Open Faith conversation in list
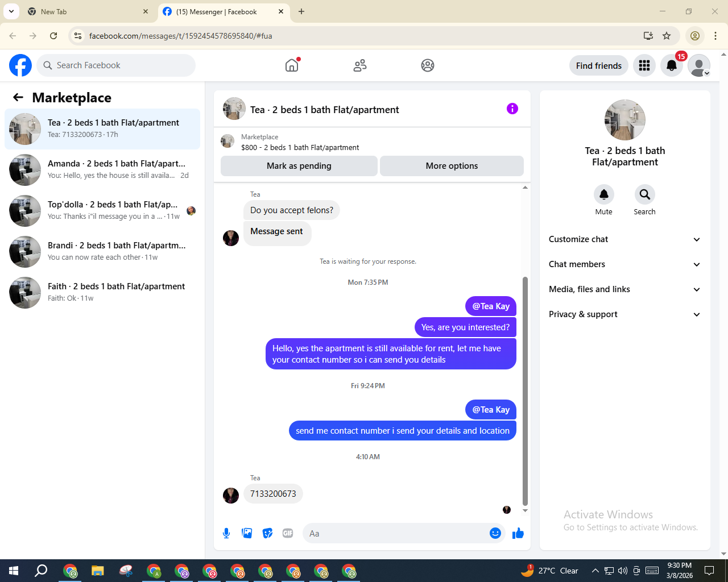This screenshot has height=582, width=728. tap(102, 293)
